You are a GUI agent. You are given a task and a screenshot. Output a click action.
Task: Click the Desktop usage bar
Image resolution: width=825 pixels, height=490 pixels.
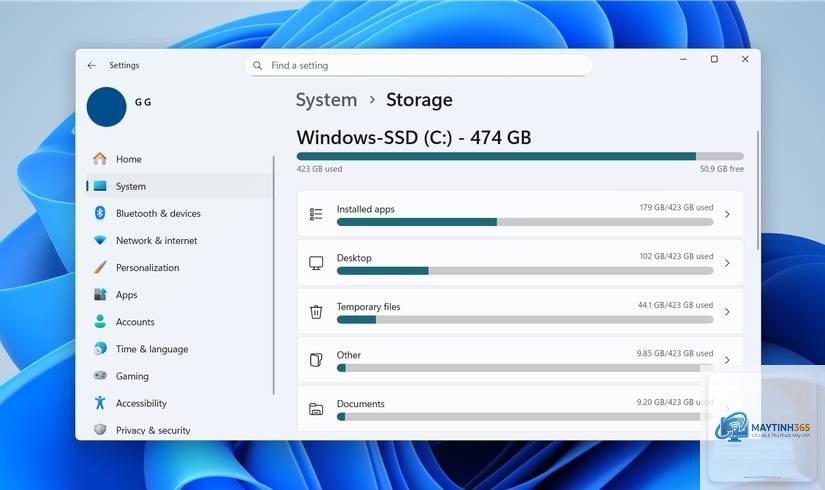525,271
